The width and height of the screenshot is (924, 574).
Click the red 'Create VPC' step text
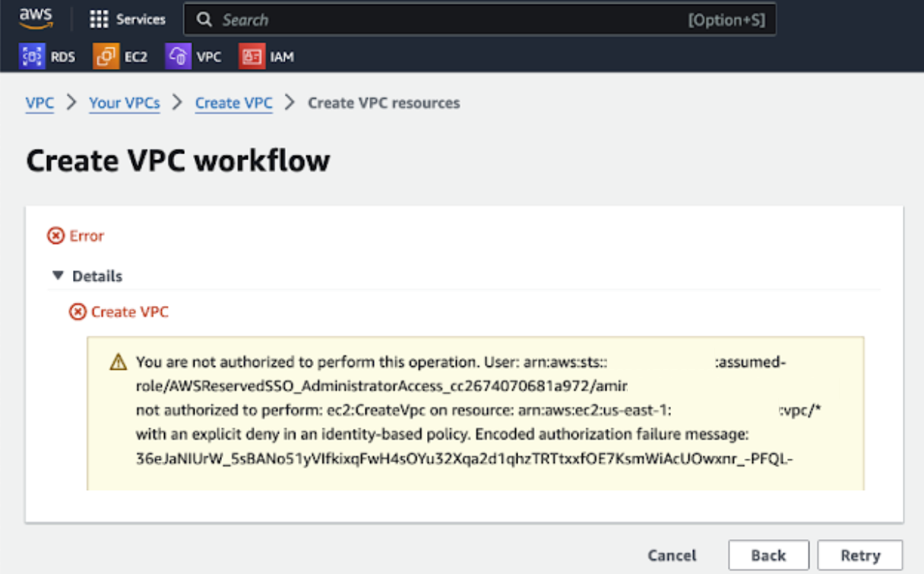(130, 312)
